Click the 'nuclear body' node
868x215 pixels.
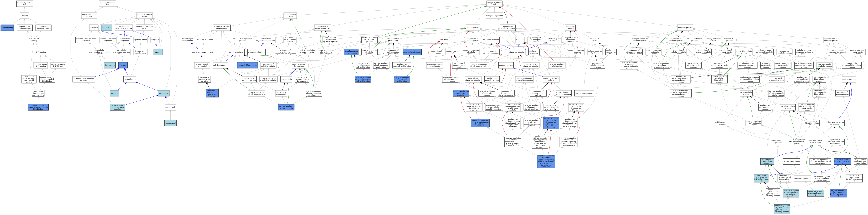click(x=170, y=107)
